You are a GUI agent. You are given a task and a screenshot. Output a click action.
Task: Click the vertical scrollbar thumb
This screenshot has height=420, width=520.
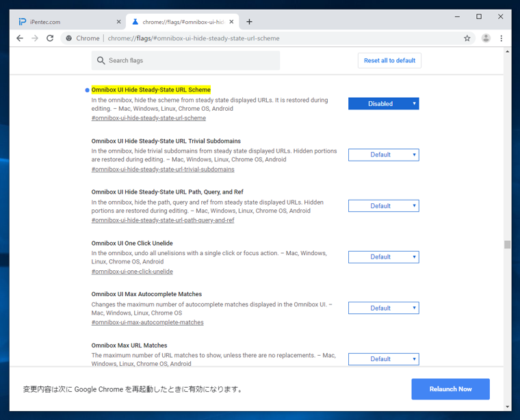point(507,245)
